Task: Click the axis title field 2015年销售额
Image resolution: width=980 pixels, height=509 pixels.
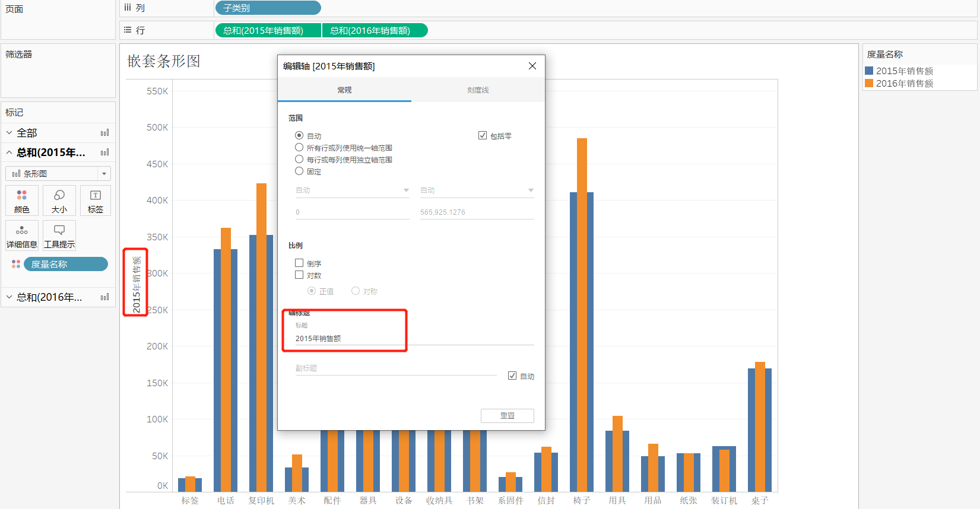Action: (x=414, y=338)
